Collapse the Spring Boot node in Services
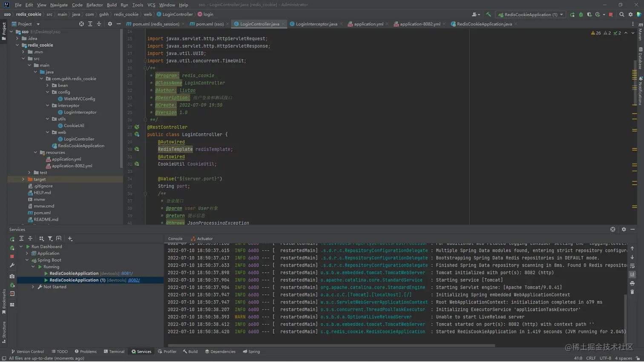 click(x=26, y=259)
